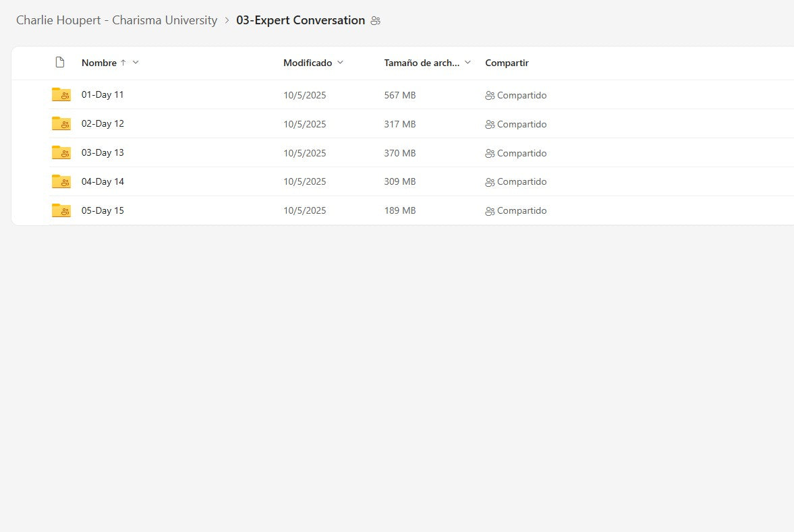Open the Modificado column sort dropdown
794x532 pixels.
point(340,63)
